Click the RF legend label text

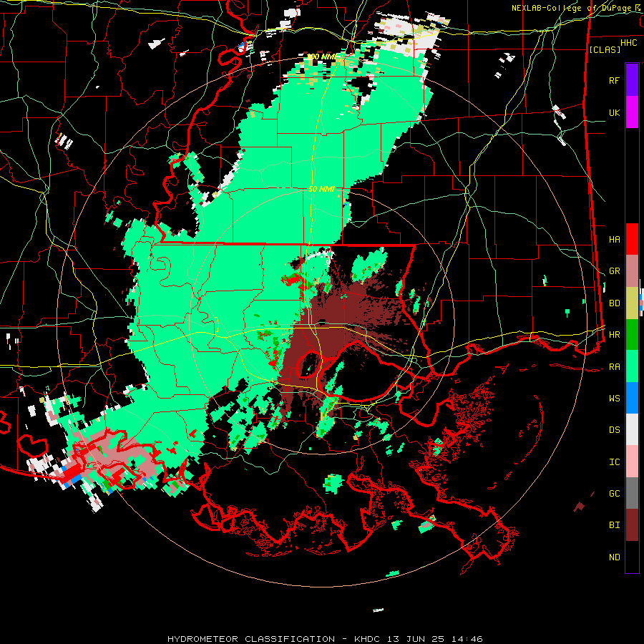tap(615, 80)
